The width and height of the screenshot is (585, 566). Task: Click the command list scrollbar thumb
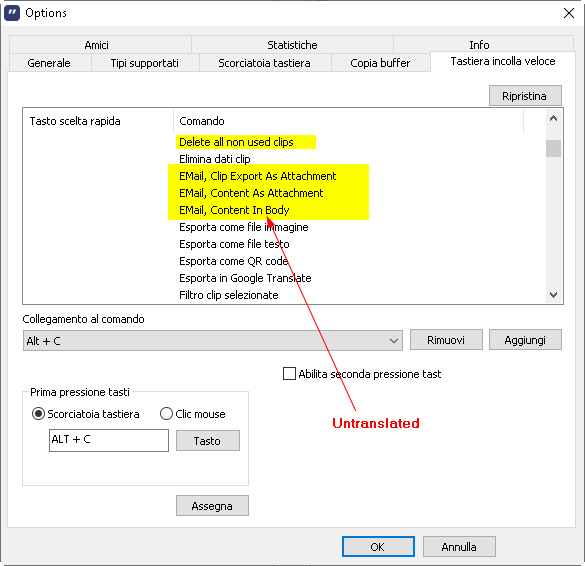(553, 148)
